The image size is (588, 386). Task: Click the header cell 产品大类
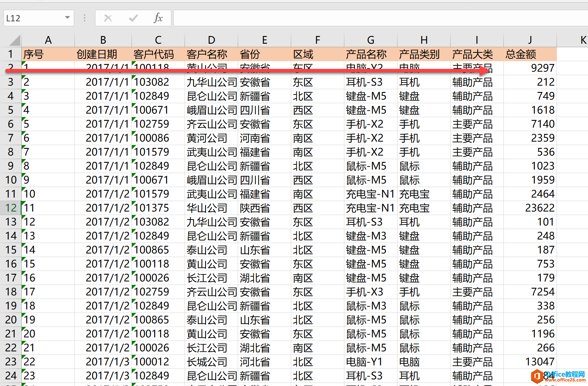[477, 54]
